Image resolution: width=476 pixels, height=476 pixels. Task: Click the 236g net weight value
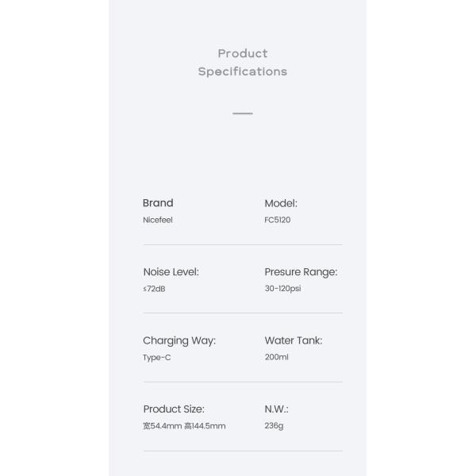[274, 426]
